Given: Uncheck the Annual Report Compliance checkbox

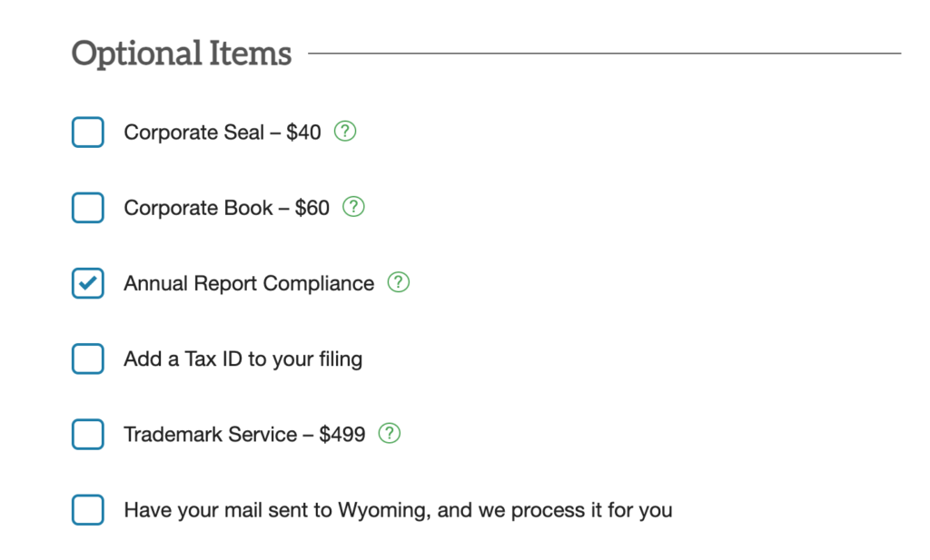Looking at the screenshot, I should point(88,283).
